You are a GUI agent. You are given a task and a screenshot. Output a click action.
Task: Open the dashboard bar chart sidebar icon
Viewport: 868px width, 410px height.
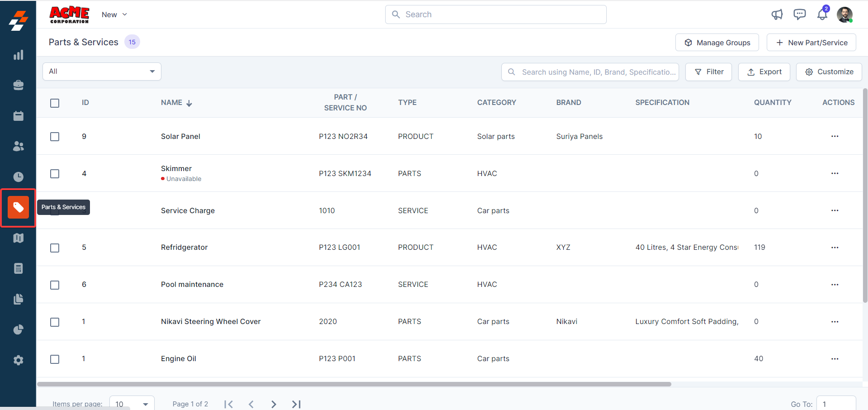pyautogui.click(x=18, y=55)
